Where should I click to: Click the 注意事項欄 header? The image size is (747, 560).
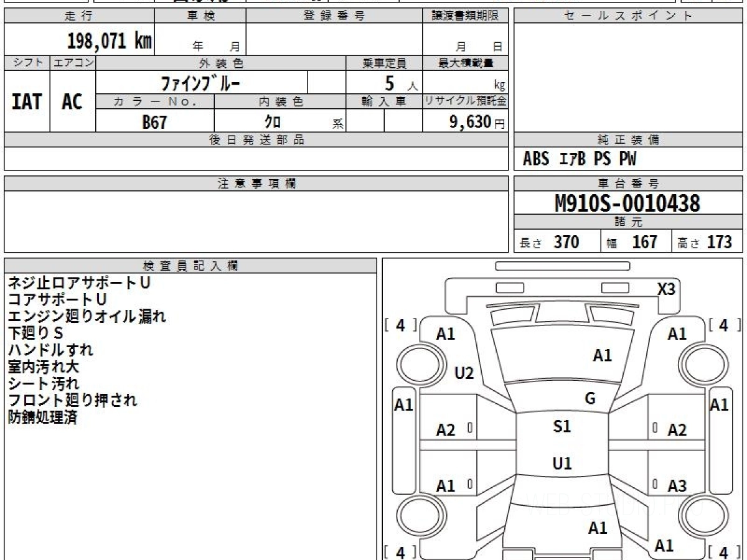[256, 184]
